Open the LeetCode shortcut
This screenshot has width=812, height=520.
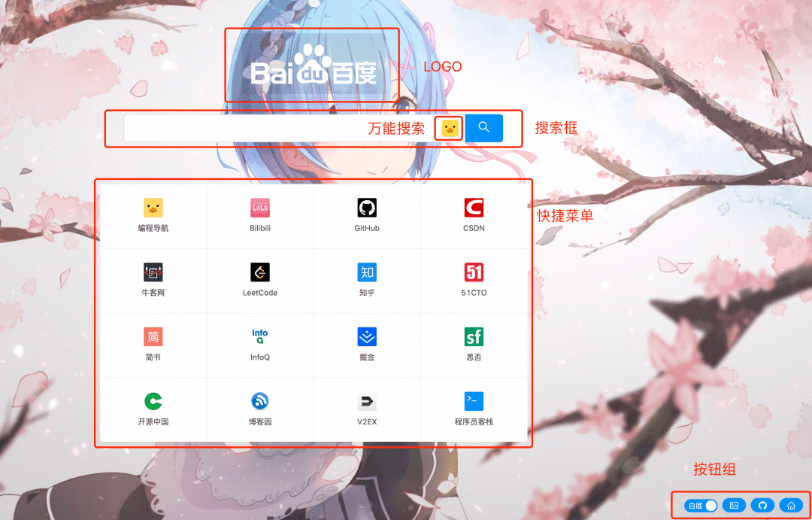click(260, 272)
